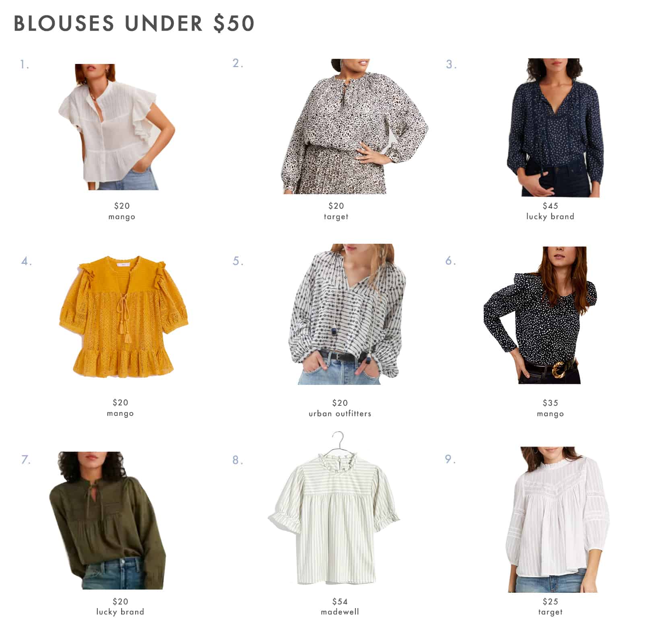This screenshot has width=672, height=629.
Task: Click the $45 price for item 3
Action: [x=550, y=206]
